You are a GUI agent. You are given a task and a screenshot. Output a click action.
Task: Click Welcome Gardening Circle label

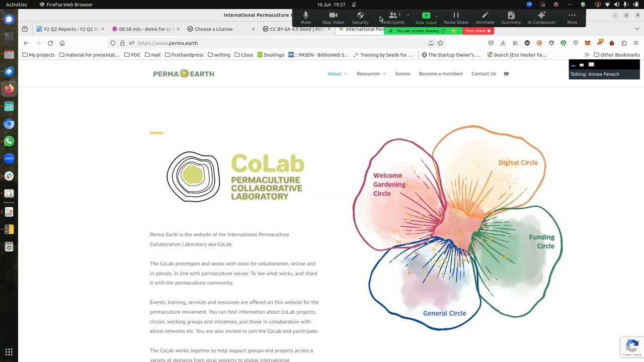(x=389, y=185)
